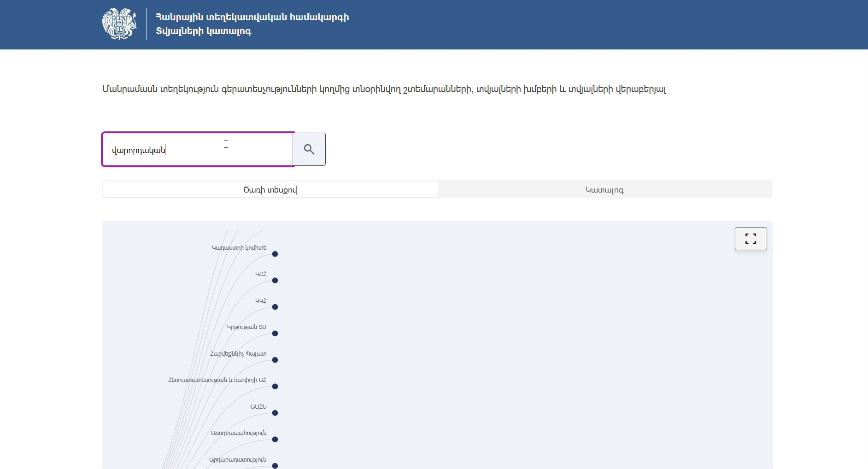
Task: Click the Հաշվեքննիչ Պալատ label text
Action: [x=239, y=354]
